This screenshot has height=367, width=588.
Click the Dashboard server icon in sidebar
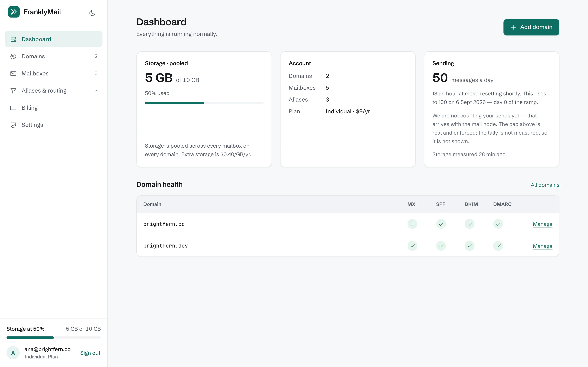13,39
